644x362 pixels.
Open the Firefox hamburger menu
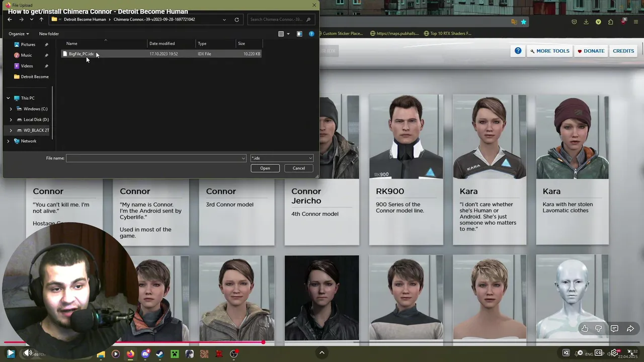[x=636, y=22]
